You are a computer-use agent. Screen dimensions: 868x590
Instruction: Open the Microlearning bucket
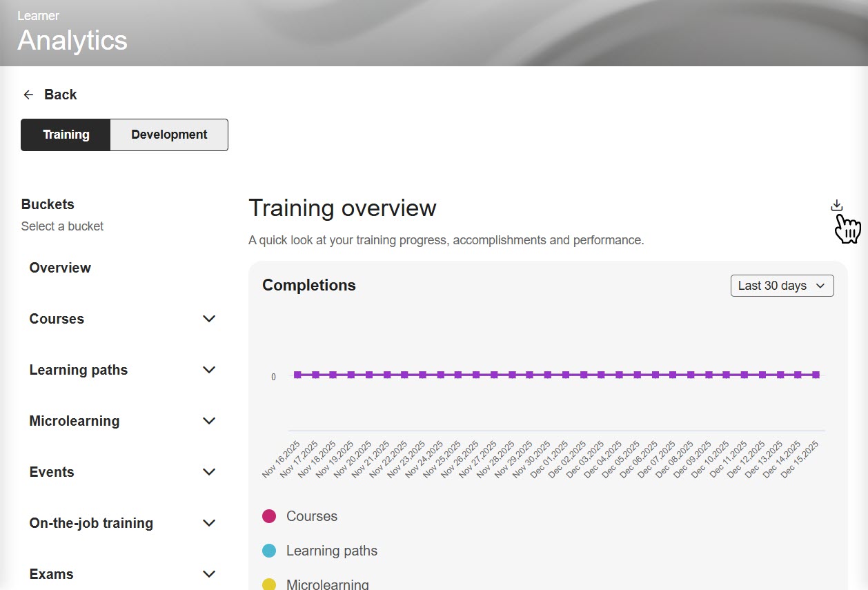point(75,421)
